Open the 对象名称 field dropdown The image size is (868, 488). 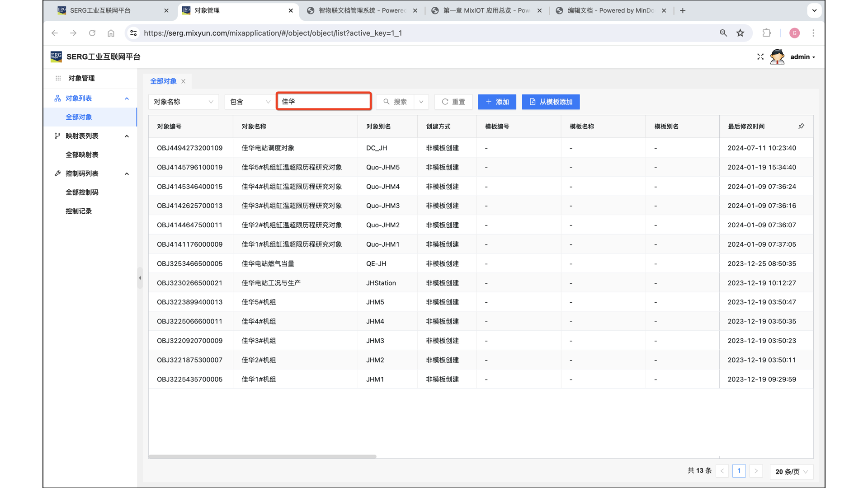[x=183, y=102]
